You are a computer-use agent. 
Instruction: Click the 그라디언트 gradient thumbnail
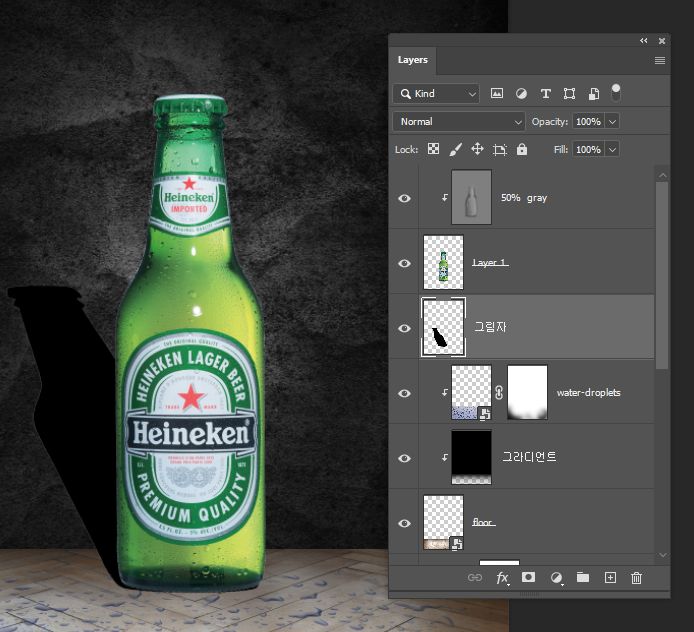(471, 457)
